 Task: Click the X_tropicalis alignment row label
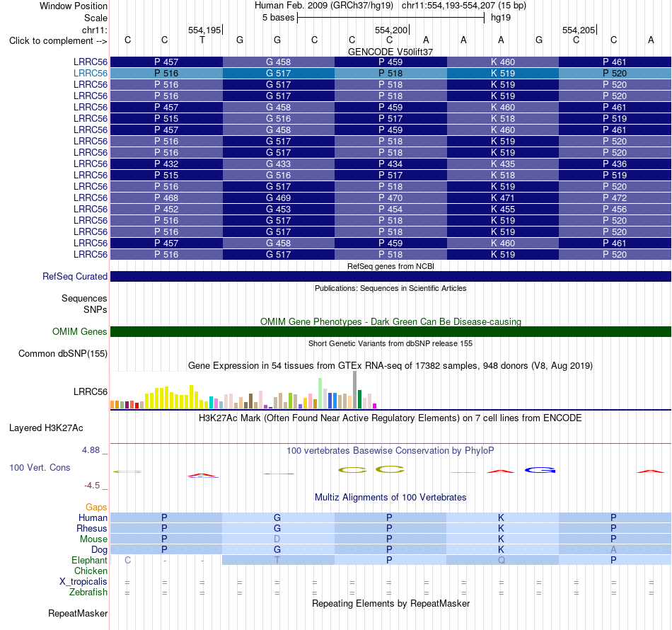click(83, 582)
